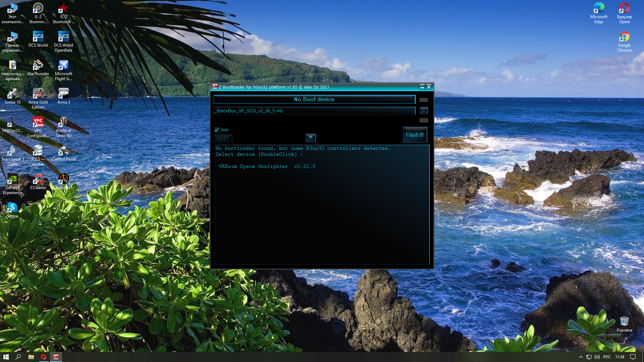This screenshot has height=362, width=644.
Task: Switch input language РУС indicator
Action: [x=607, y=357]
